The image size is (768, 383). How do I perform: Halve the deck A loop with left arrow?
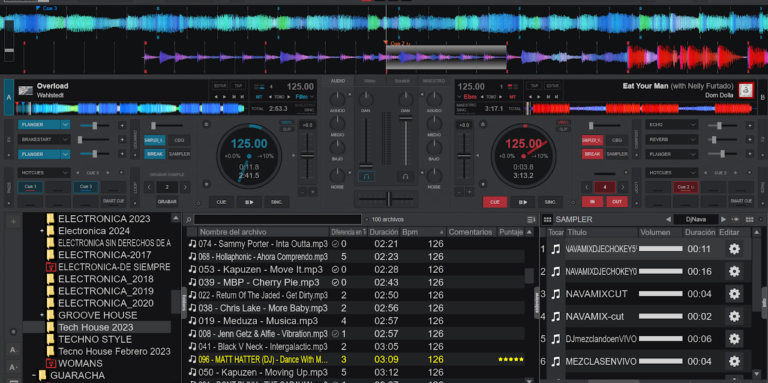[150, 187]
